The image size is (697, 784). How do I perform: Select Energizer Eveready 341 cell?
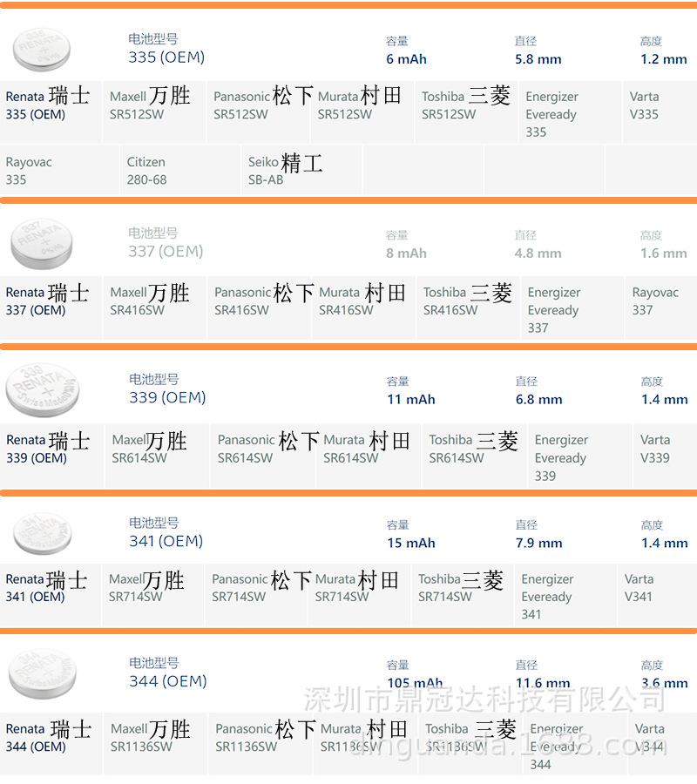pyautogui.click(x=565, y=594)
